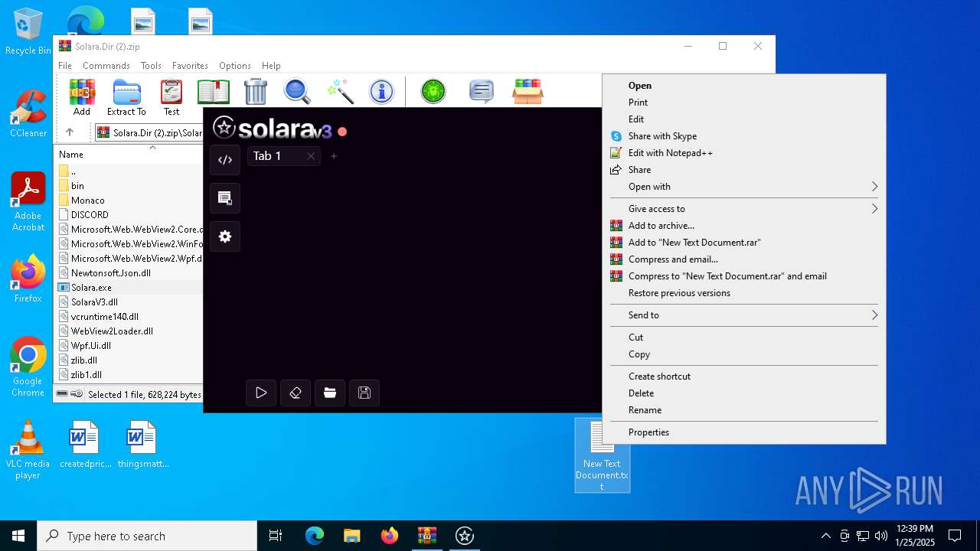
Task: Open File Explorer from taskbar
Action: pos(352,536)
